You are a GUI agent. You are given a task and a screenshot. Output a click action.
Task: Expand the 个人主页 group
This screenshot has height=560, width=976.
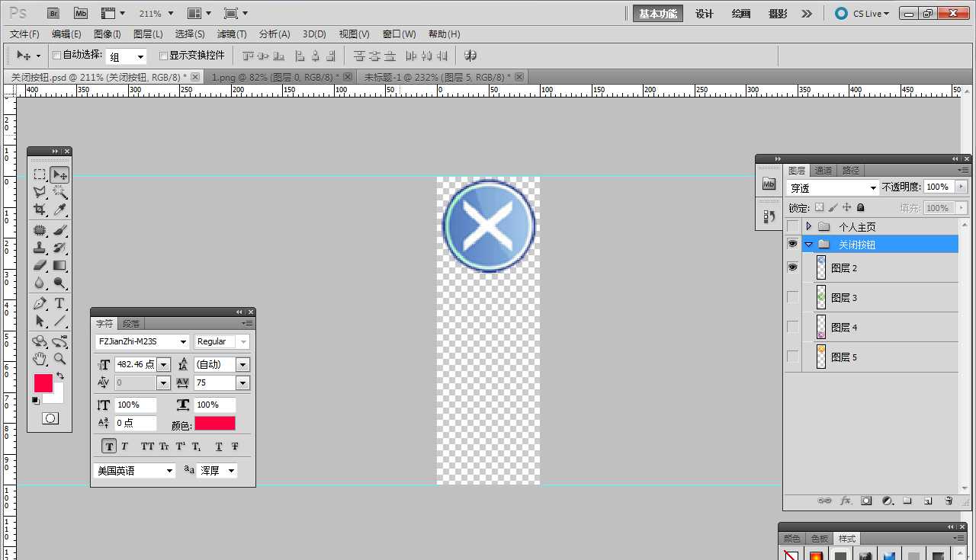[809, 226]
